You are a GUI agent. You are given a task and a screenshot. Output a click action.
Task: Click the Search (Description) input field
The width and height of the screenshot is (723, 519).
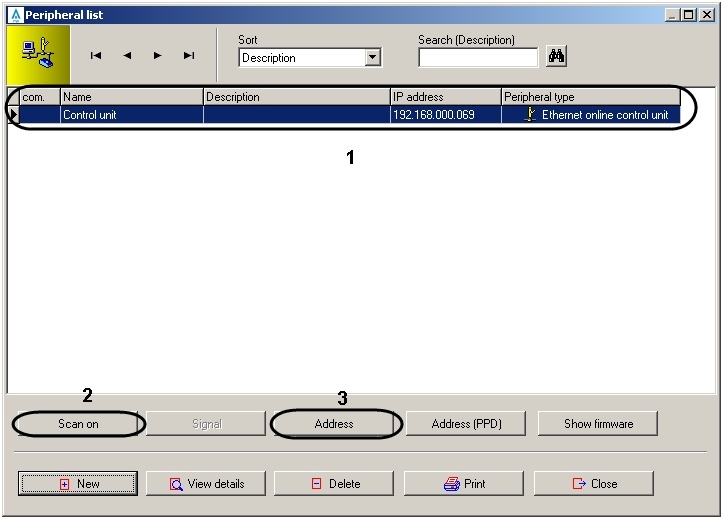478,58
